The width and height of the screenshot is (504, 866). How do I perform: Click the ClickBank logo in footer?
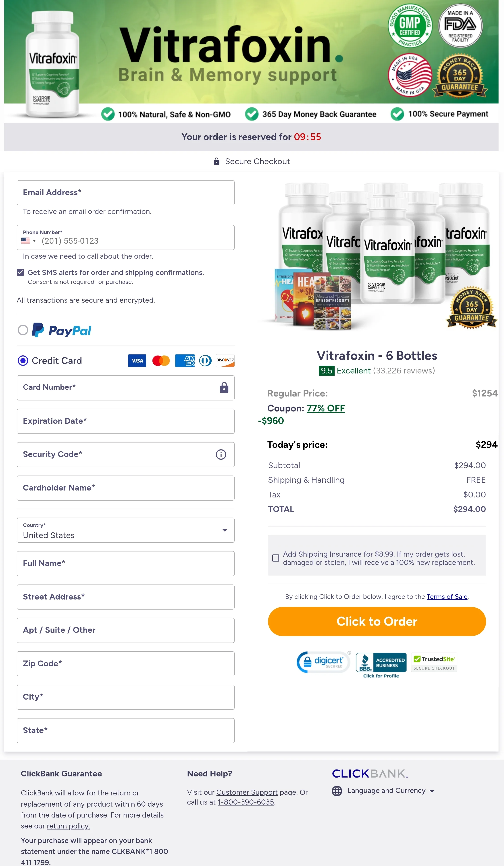point(369,774)
